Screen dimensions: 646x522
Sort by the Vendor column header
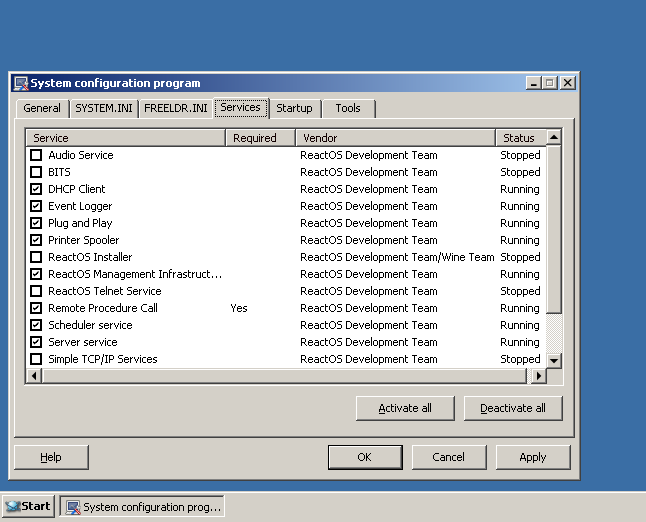click(396, 138)
